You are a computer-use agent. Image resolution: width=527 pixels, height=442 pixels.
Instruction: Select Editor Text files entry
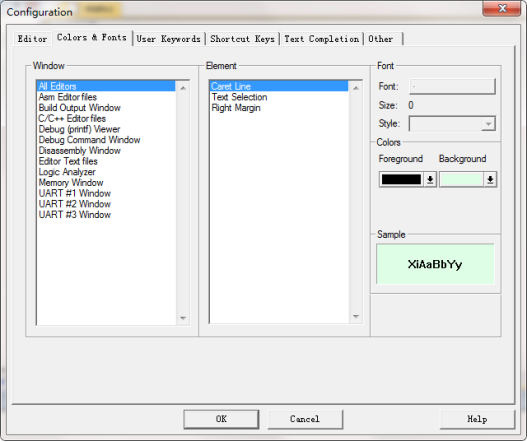pos(106,161)
